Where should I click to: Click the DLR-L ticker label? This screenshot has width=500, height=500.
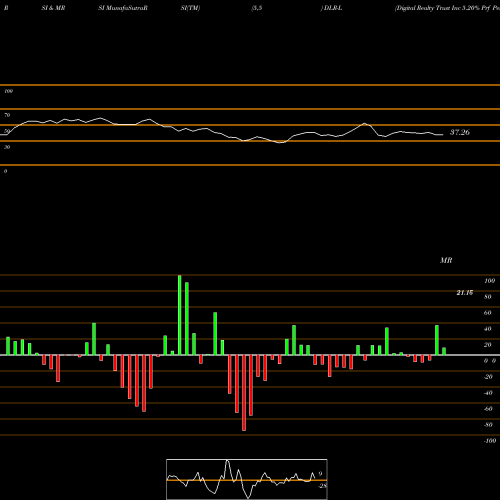333,8
